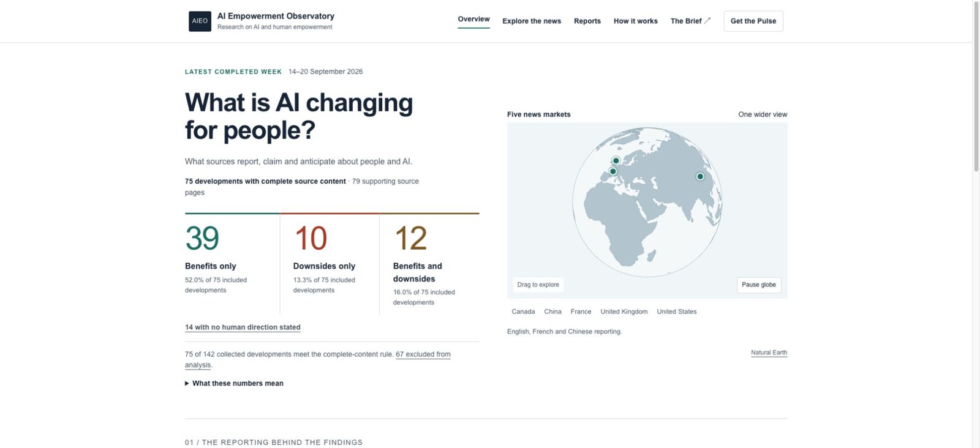The image size is (980, 448).
Task: Click the France globe marker
Action: [x=612, y=171]
